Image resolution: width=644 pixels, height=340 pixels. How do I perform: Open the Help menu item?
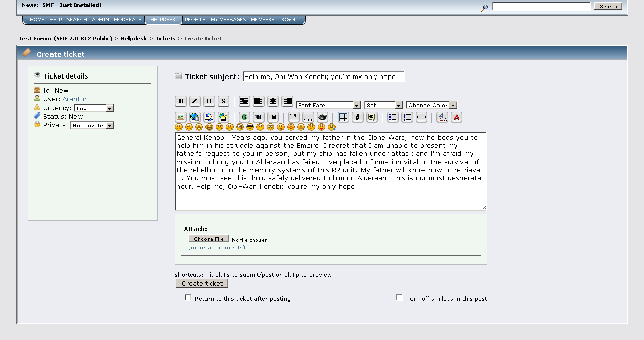[56, 20]
